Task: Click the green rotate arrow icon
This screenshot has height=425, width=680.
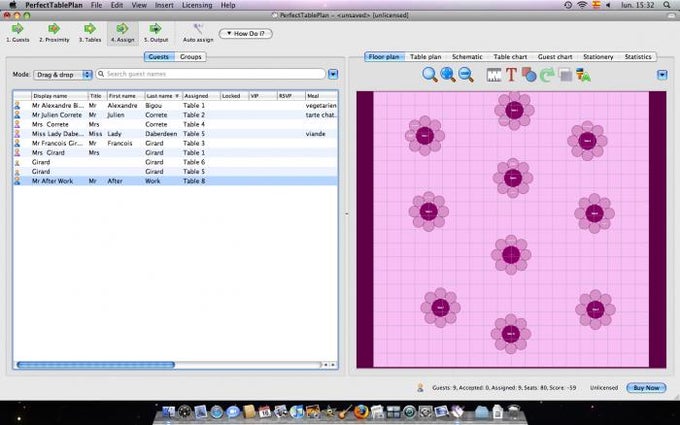Action: [546, 75]
